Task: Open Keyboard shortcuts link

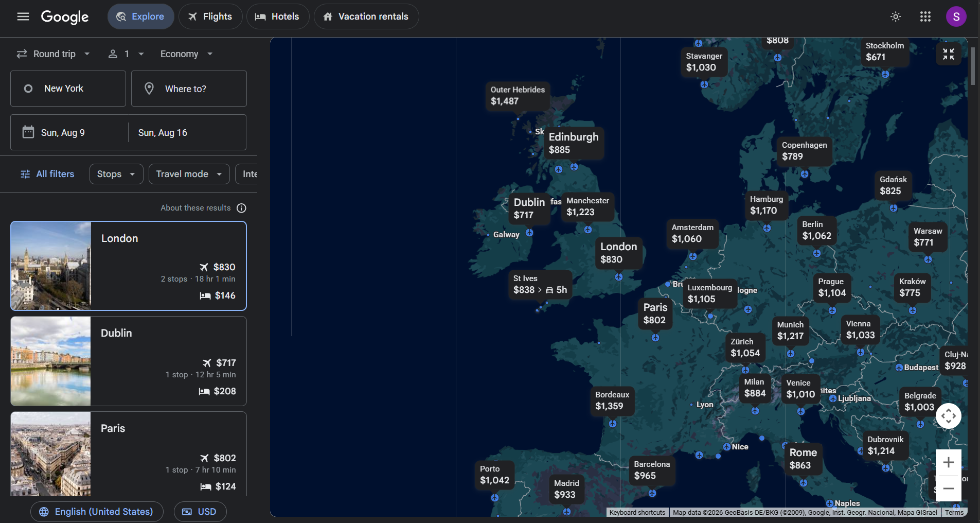Action: click(637, 512)
